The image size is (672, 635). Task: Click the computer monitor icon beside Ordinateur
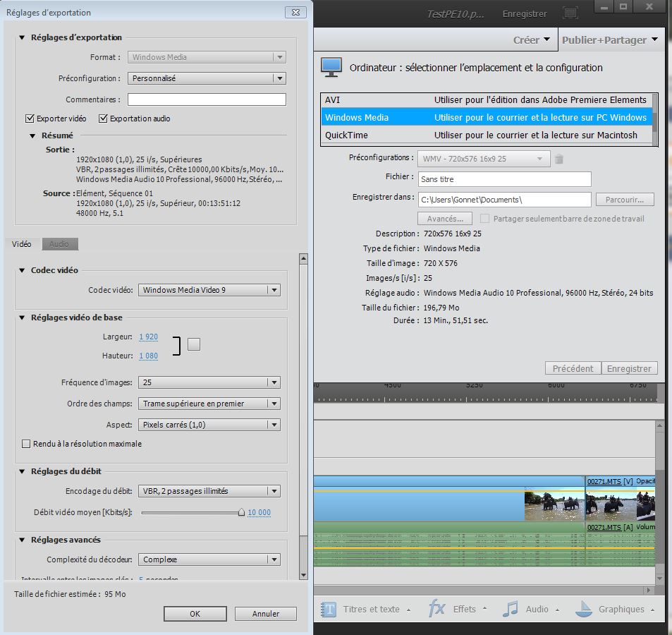(331, 68)
